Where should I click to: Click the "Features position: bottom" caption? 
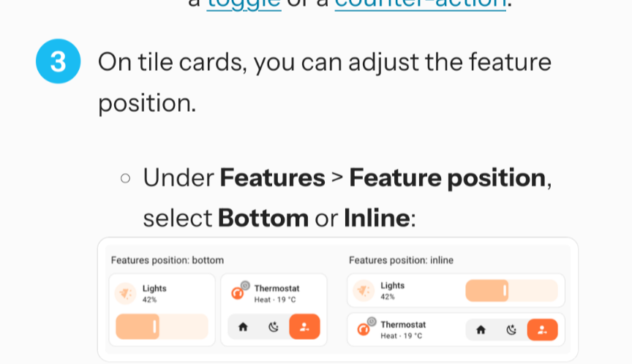pyautogui.click(x=168, y=260)
